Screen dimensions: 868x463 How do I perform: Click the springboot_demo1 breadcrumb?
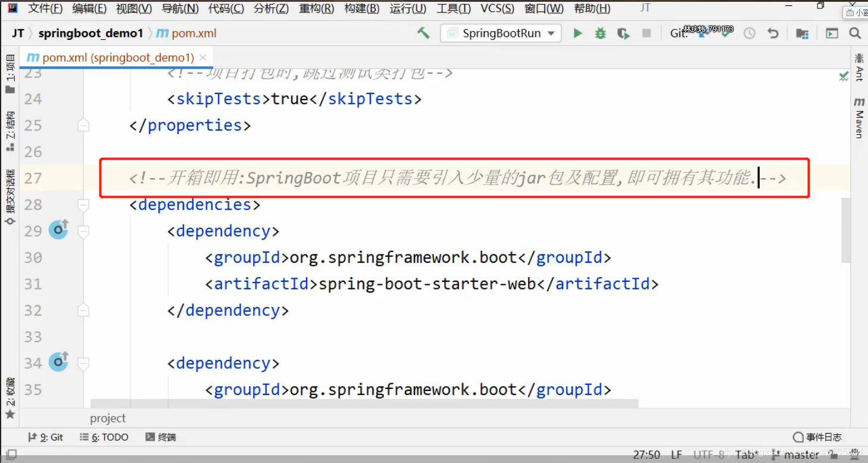(90, 33)
